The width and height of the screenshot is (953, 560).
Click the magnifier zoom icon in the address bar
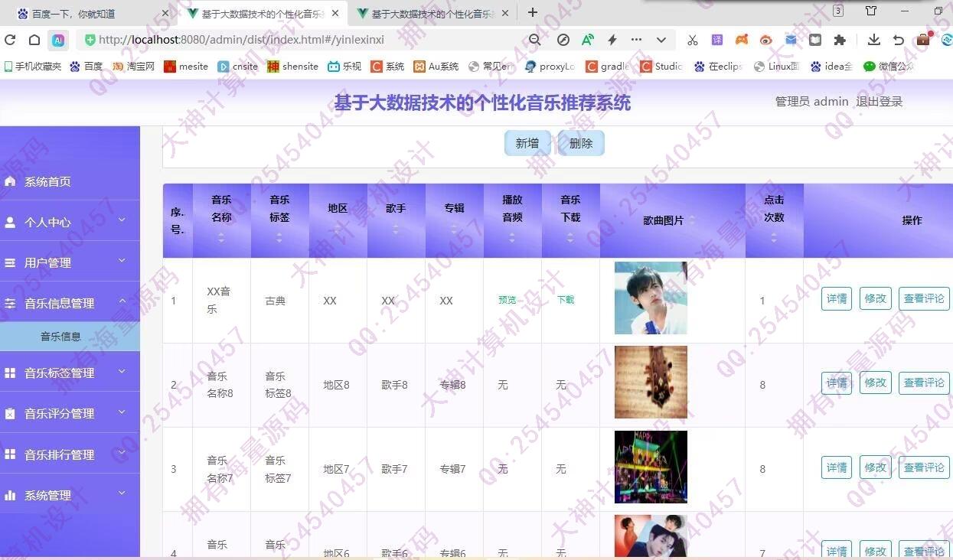coord(535,40)
